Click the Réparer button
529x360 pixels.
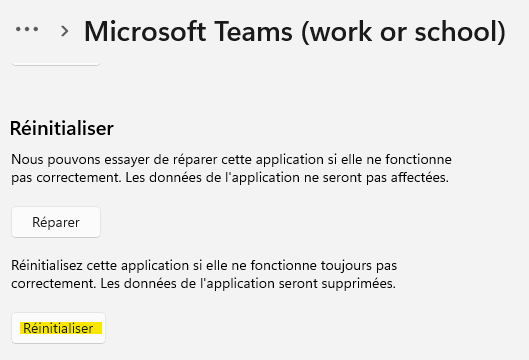coord(56,222)
